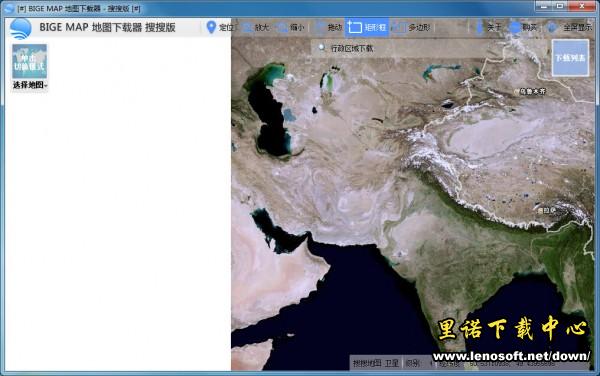Viewport: 600px width, 376px height.
Task: Expand the 选择地图 map dropdown
Action: coord(30,85)
